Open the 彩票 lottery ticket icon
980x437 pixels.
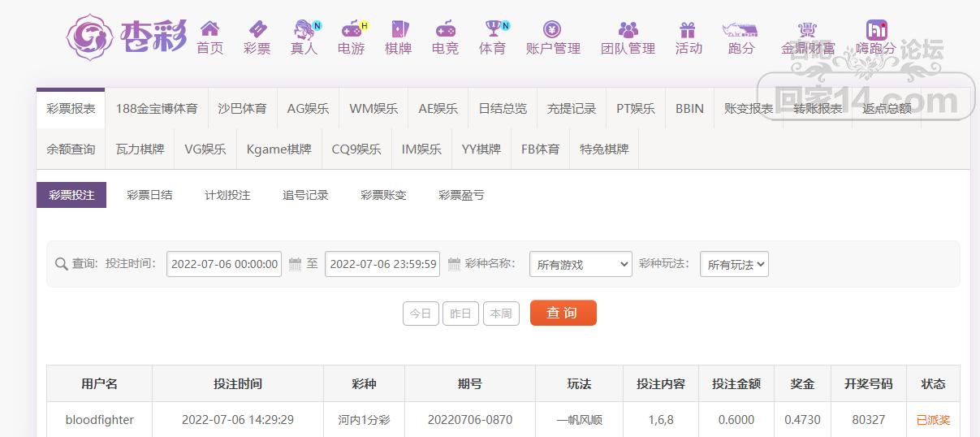click(257, 29)
